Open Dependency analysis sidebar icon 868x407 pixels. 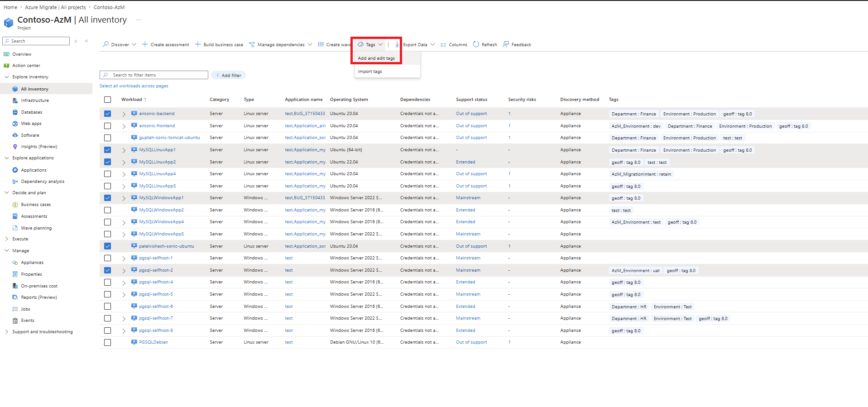coord(15,182)
